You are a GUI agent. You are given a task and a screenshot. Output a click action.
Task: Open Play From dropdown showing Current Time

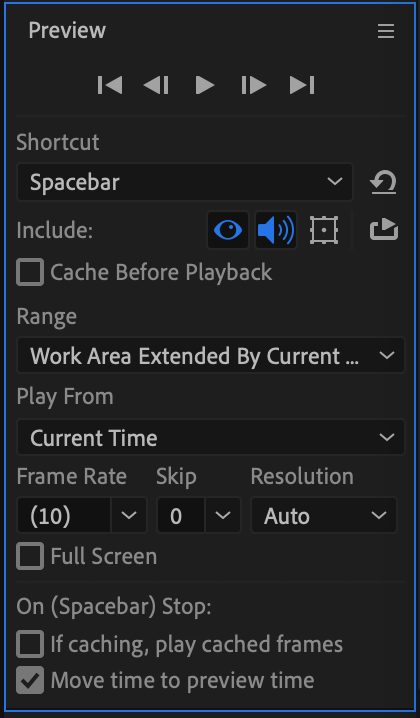211,437
